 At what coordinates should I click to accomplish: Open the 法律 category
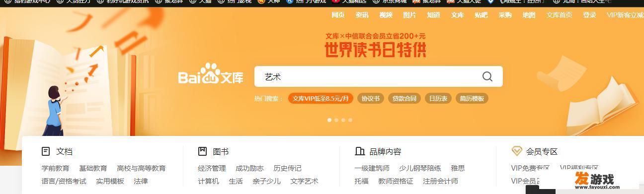(x=141, y=181)
